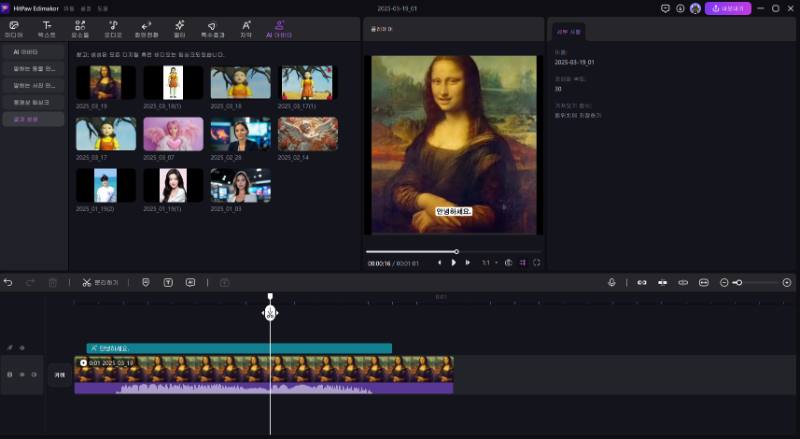Click the subtitle text on the preview
Viewport: 800px width, 439px height.
point(454,211)
